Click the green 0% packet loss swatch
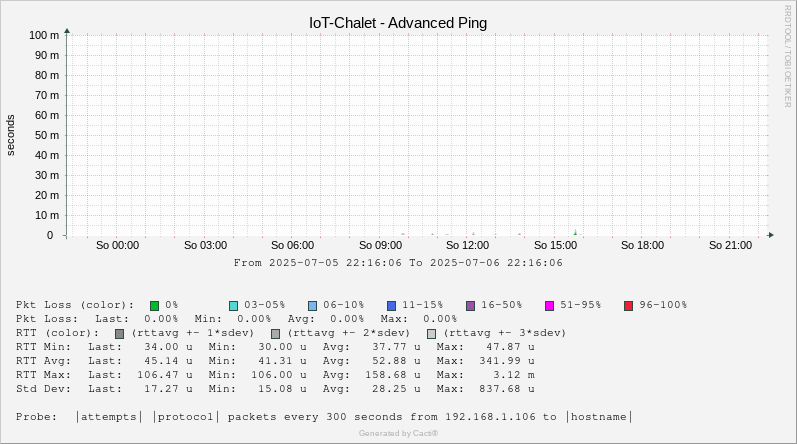This screenshot has height=444, width=797. point(155,306)
